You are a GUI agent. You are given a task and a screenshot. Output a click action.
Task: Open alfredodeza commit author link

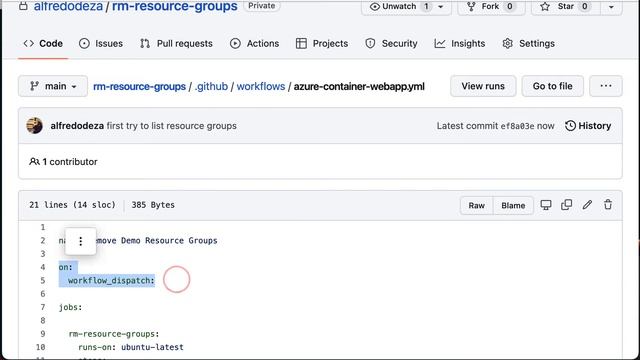tap(77, 126)
